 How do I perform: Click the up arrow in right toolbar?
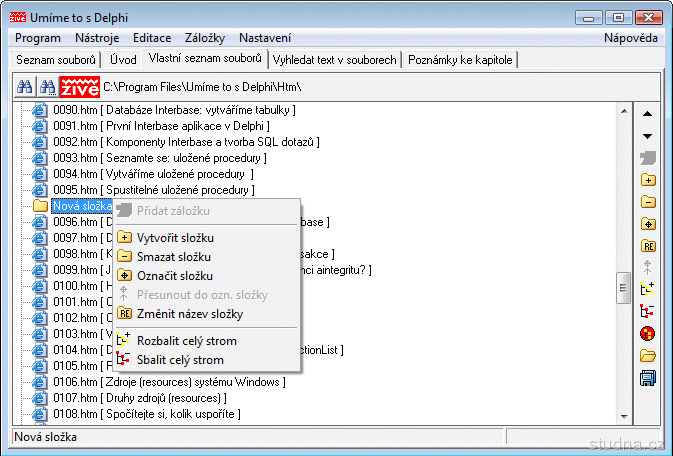point(648,114)
